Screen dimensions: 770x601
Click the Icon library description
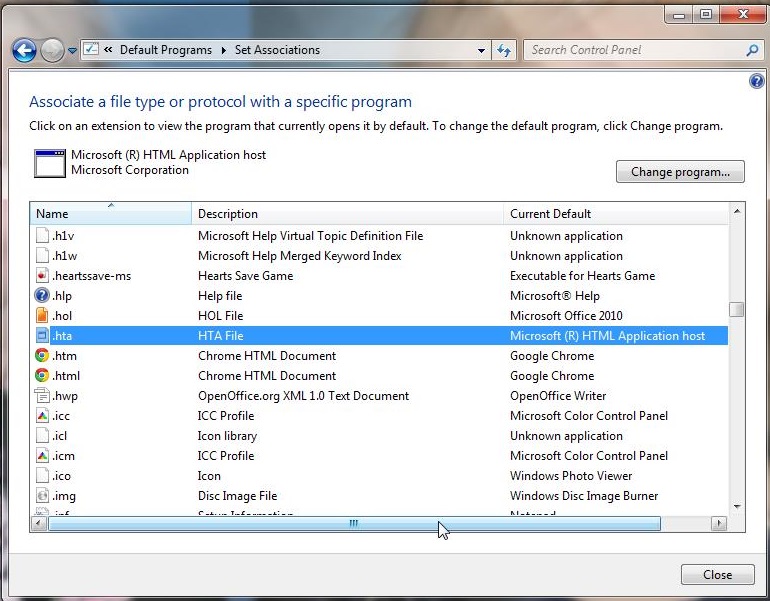tap(227, 436)
